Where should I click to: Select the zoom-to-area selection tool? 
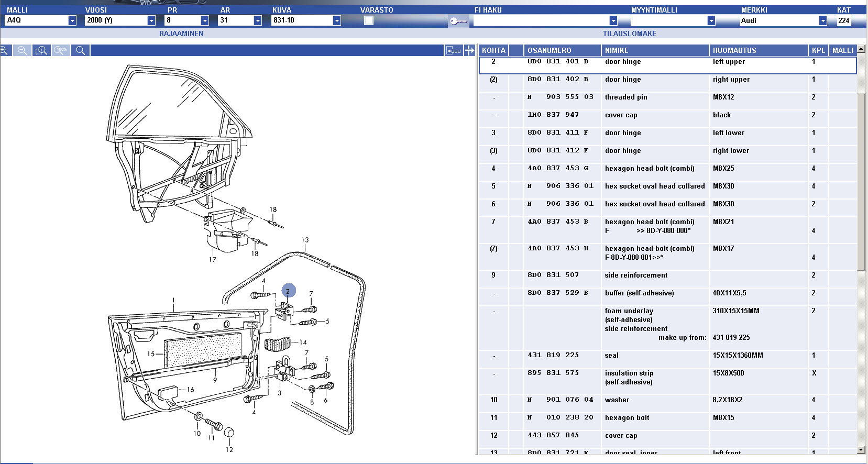coord(41,50)
